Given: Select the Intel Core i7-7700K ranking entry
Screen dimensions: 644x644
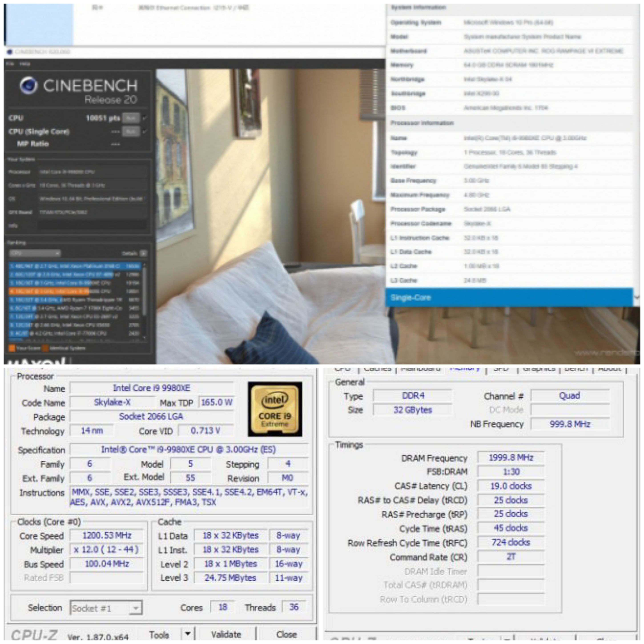Looking at the screenshot, I should [x=75, y=333].
